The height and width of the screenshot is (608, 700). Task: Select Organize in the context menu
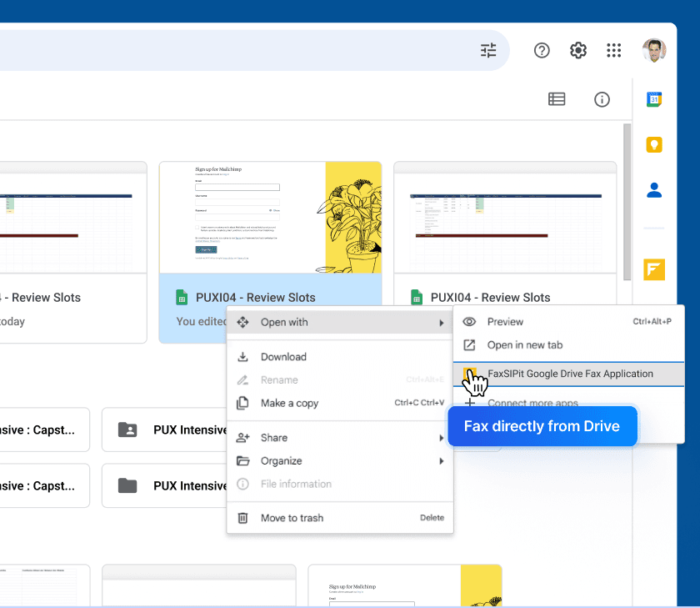340,461
